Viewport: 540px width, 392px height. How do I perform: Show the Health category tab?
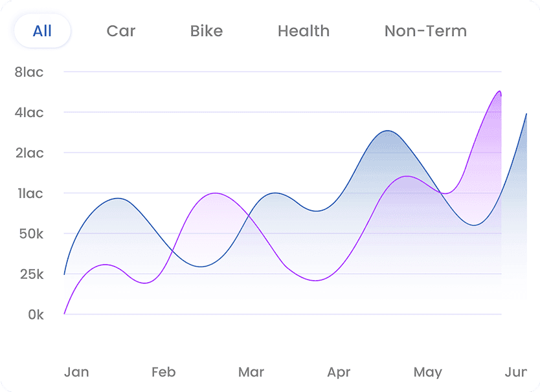pyautogui.click(x=304, y=31)
